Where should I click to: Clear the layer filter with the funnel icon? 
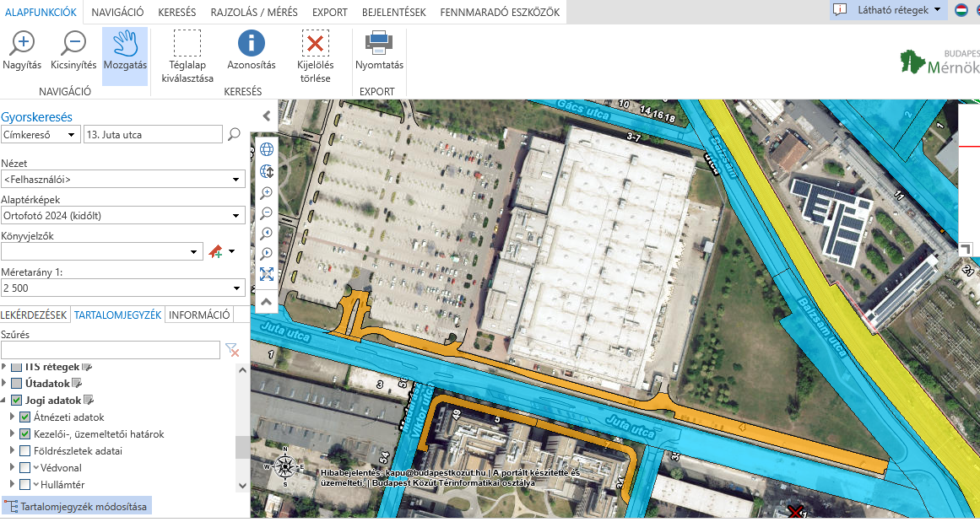[232, 350]
